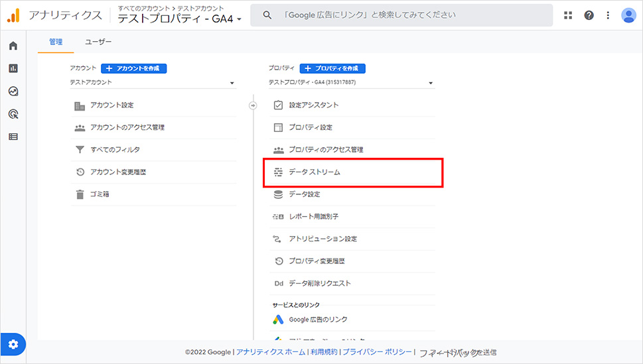Expand the テストプロパティ - GA4 (315317887) dropdown

352,82
